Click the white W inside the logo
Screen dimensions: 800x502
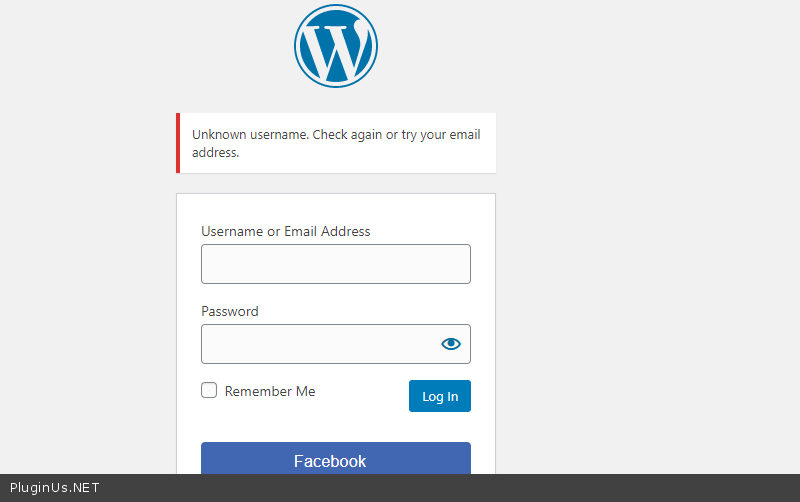[x=335, y=50]
